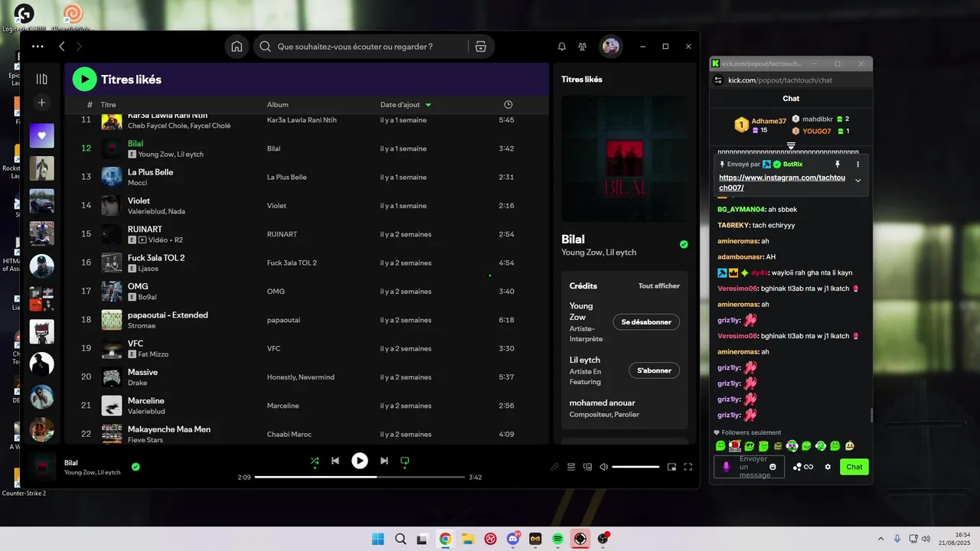Image resolution: width=980 pixels, height=551 pixels.
Task: Enter full screen in Spotify
Action: [x=688, y=467]
